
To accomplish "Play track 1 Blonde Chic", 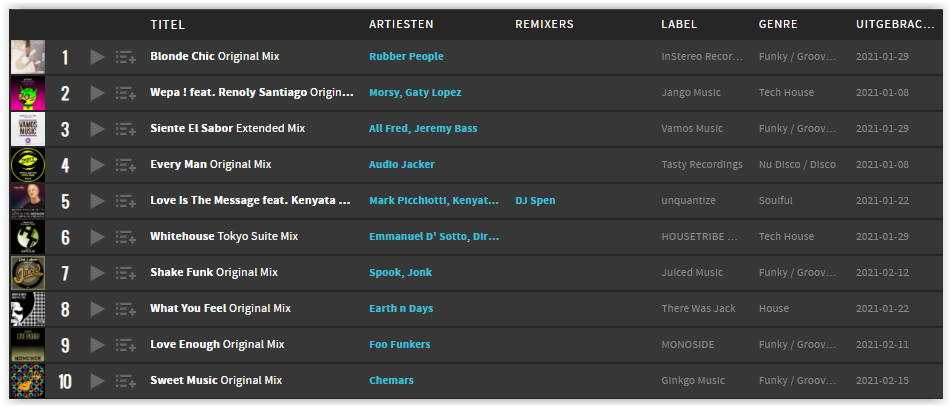I will pyautogui.click(x=97, y=57).
